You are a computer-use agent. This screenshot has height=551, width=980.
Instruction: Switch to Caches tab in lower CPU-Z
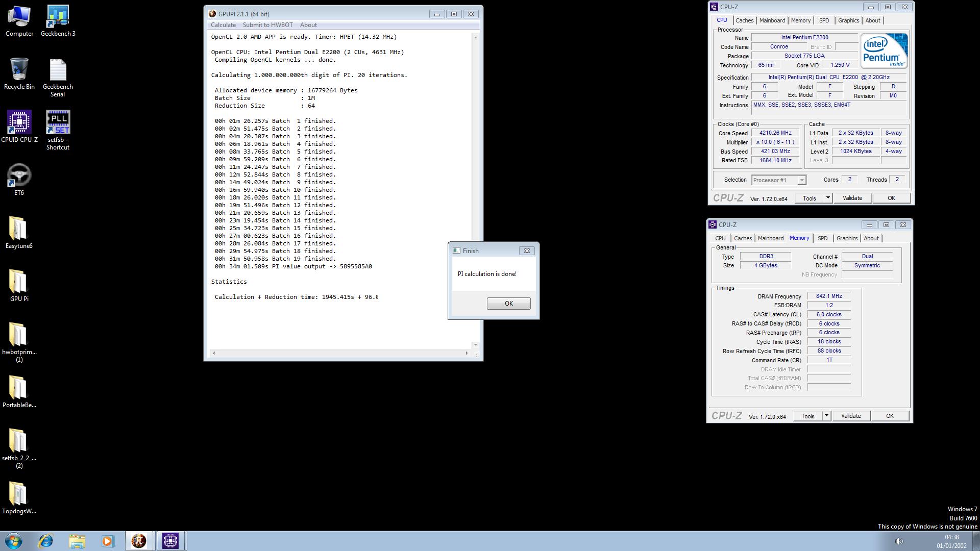click(743, 238)
